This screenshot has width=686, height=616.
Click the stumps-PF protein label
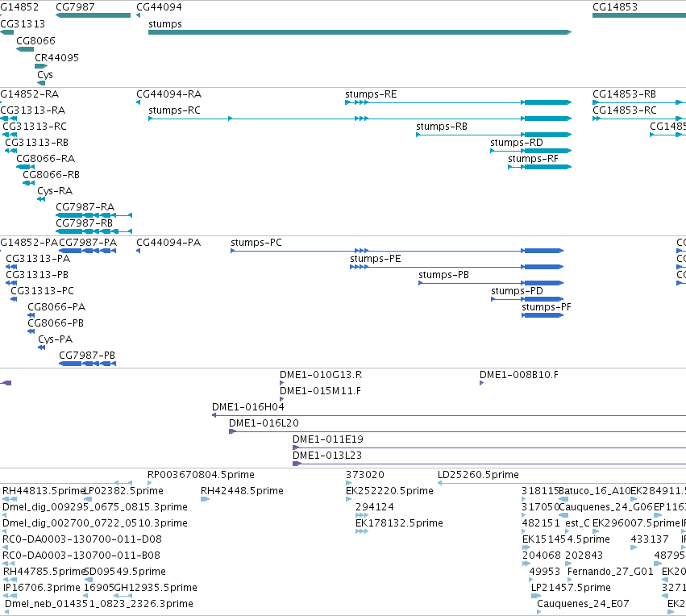(x=547, y=307)
